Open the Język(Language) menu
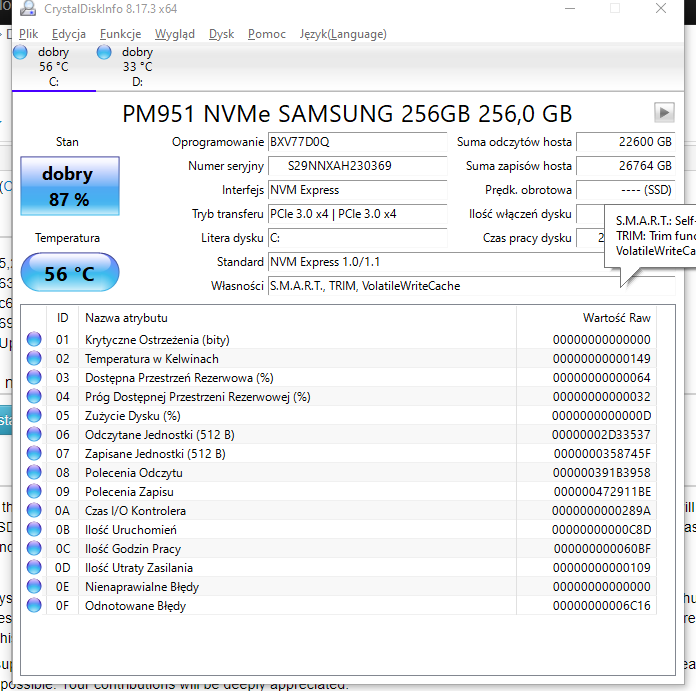This screenshot has height=691, width=696. pyautogui.click(x=343, y=34)
